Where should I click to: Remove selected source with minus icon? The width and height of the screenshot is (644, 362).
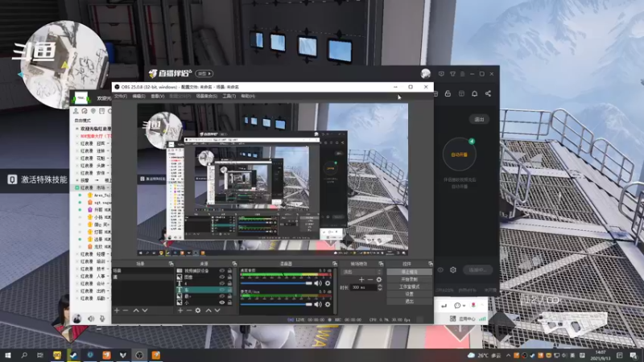click(189, 311)
